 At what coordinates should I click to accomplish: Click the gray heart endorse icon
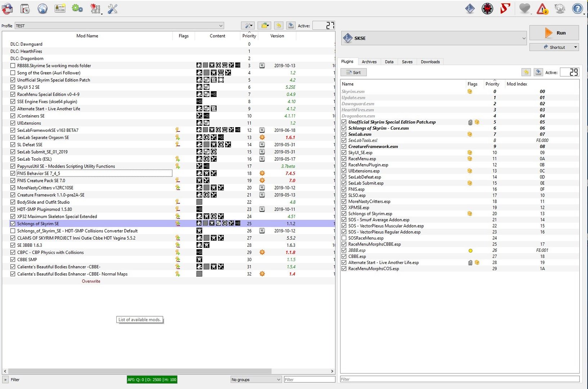525,9
